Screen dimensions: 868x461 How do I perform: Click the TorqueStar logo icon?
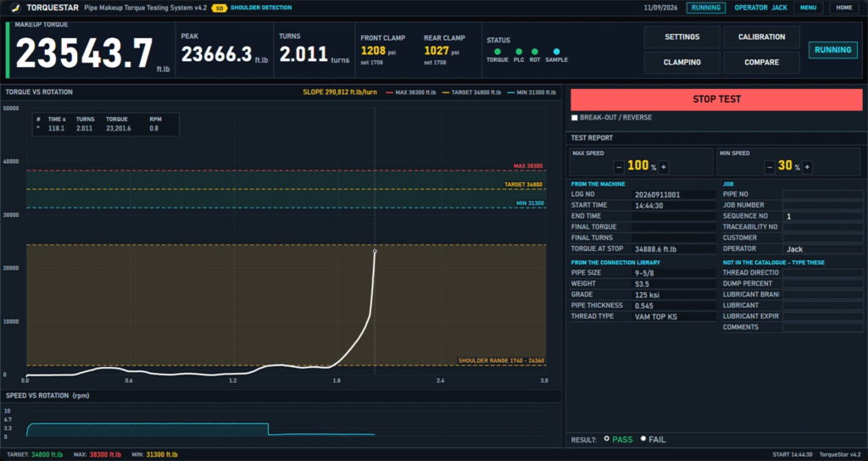(15, 8)
